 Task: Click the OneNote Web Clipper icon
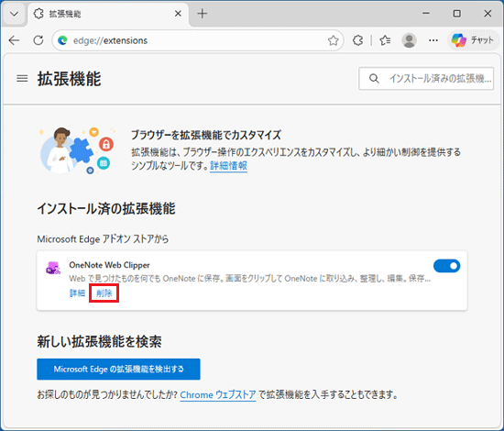pos(53,268)
